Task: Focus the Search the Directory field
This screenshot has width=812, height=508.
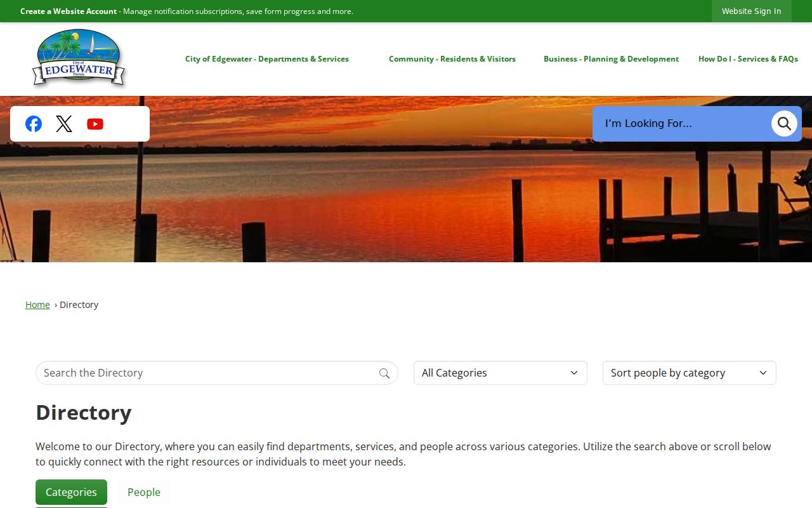Action: tap(217, 373)
